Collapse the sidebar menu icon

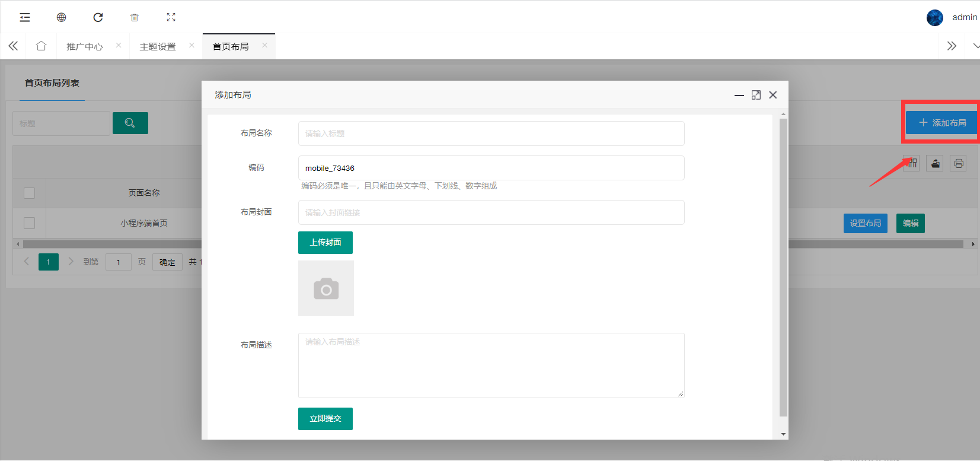(25, 17)
